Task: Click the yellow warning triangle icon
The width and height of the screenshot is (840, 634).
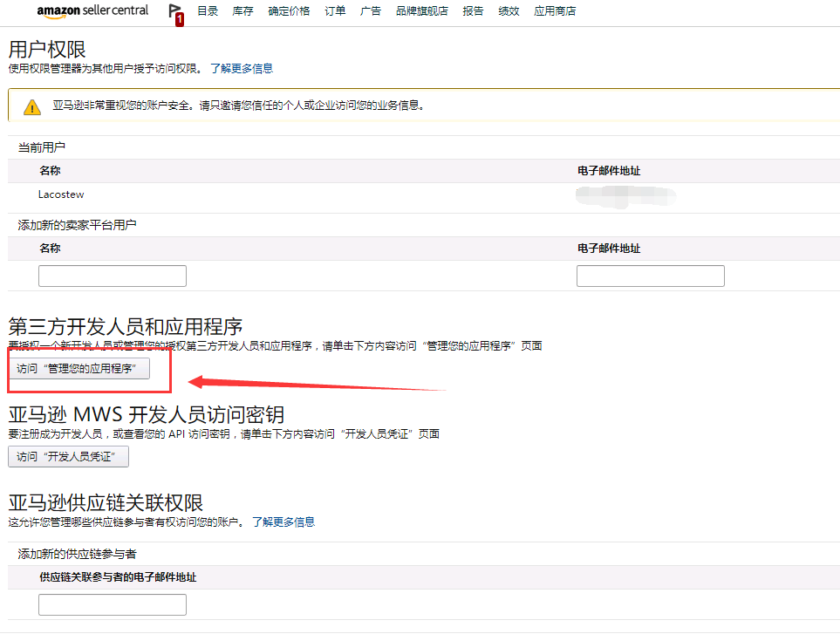Action: pos(32,107)
